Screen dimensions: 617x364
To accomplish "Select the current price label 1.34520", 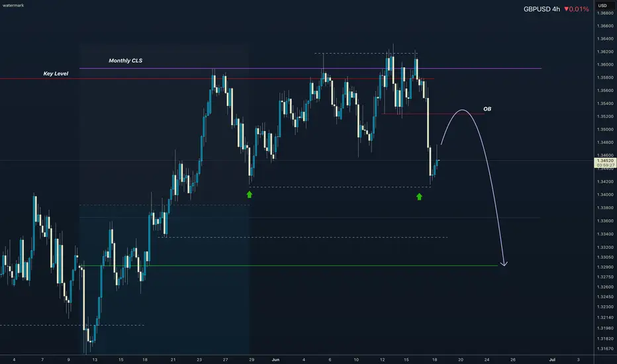I will (605, 161).
